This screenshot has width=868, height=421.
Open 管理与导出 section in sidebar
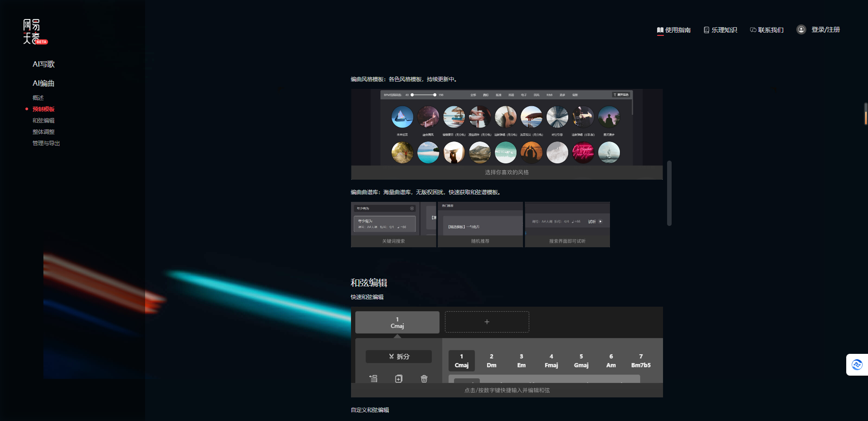(46, 143)
